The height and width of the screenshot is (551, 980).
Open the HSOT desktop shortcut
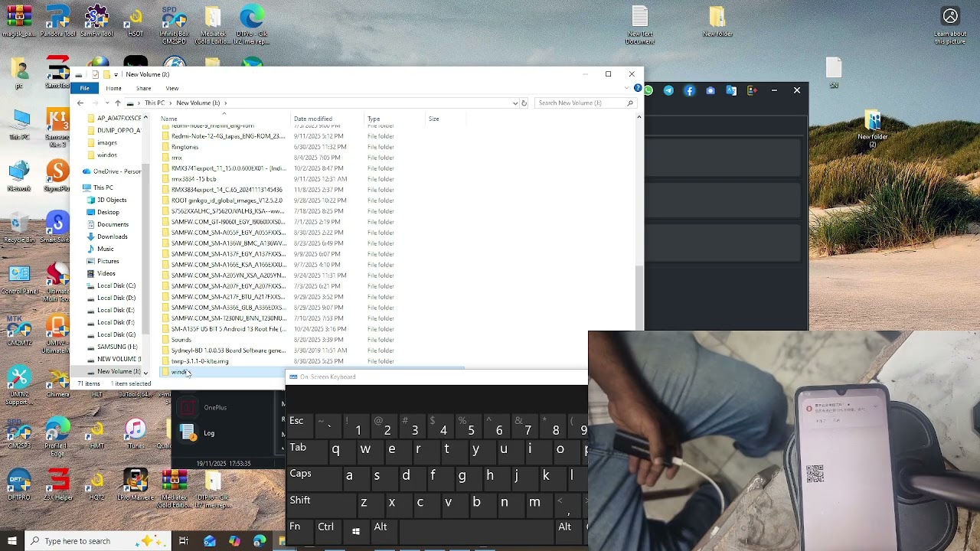(136, 21)
